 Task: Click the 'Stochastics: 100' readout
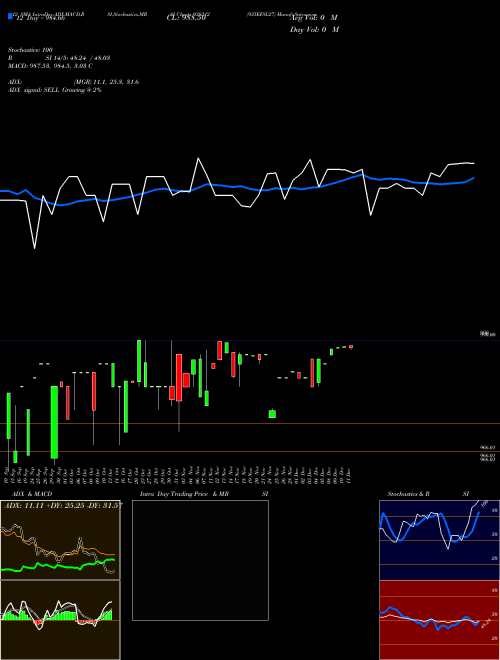pos(30,50)
